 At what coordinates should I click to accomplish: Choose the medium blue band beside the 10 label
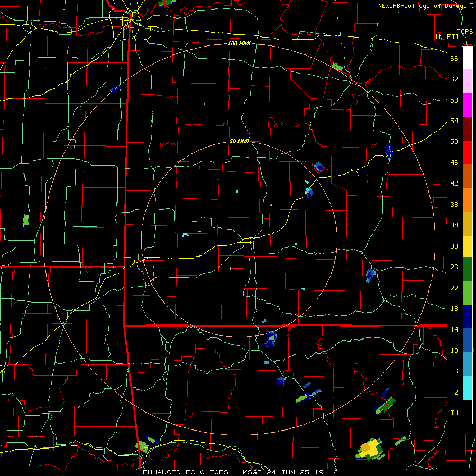coord(467,340)
